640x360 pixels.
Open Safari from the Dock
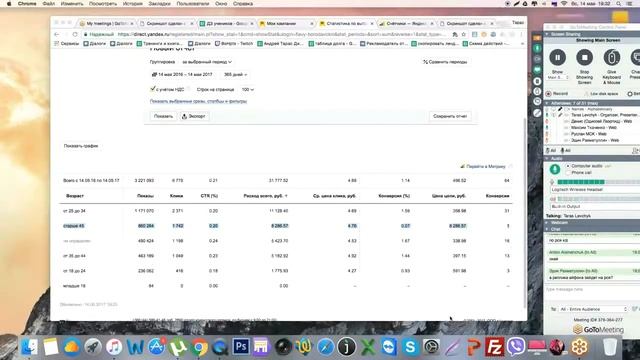pos(325,347)
